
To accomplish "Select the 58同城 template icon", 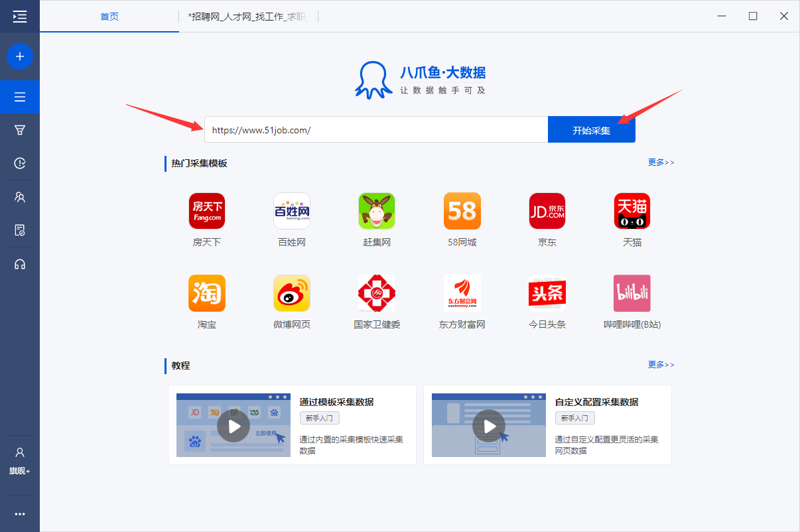I will pyautogui.click(x=462, y=211).
